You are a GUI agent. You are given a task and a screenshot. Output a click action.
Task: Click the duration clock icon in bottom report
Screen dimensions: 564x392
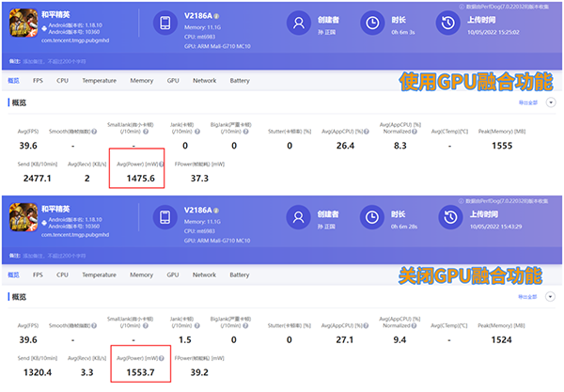pos(373,217)
